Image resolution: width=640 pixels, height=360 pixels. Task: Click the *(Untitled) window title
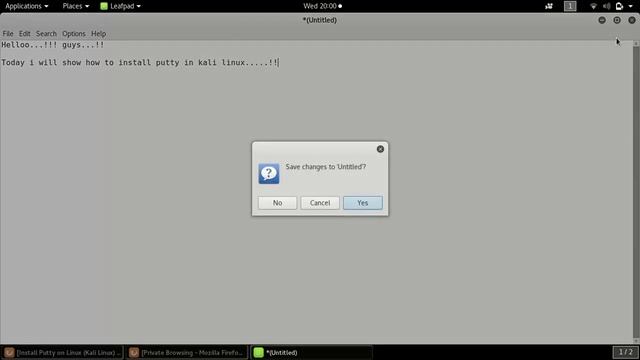coord(320,20)
